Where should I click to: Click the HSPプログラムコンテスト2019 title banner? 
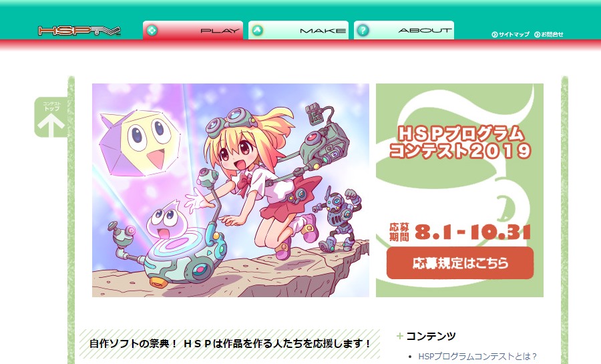460,142
